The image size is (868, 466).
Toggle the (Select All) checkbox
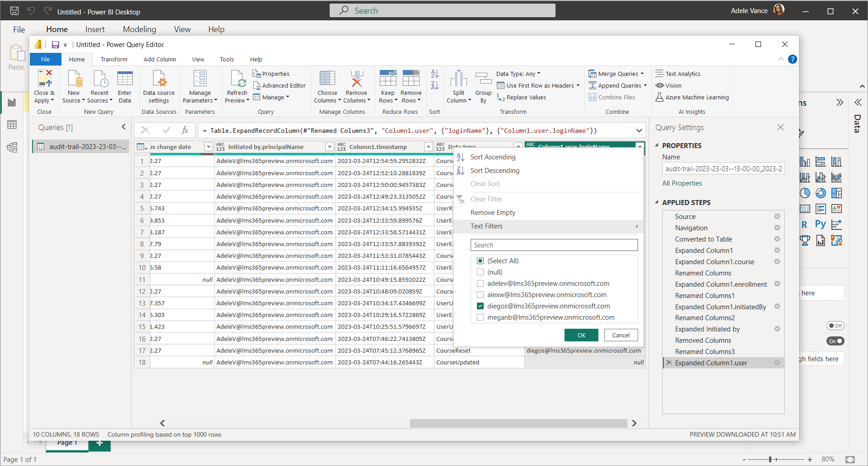point(481,261)
